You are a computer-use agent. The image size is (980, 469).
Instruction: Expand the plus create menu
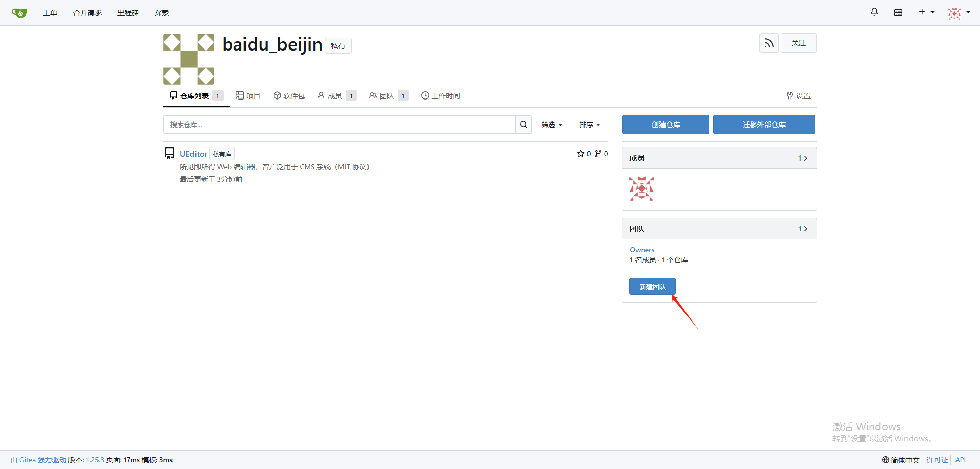pos(926,12)
